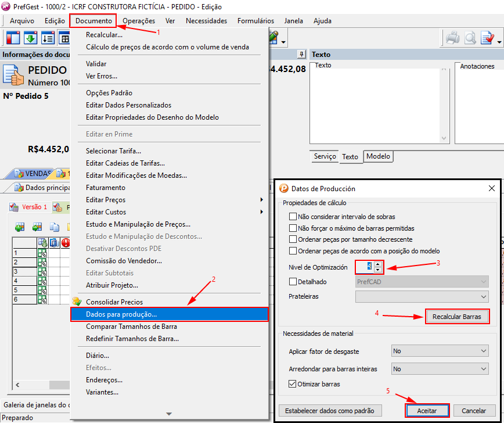Open 'Aplicar fator de desgaste' dropdown
Screen dimensions: 504x423
440,351
